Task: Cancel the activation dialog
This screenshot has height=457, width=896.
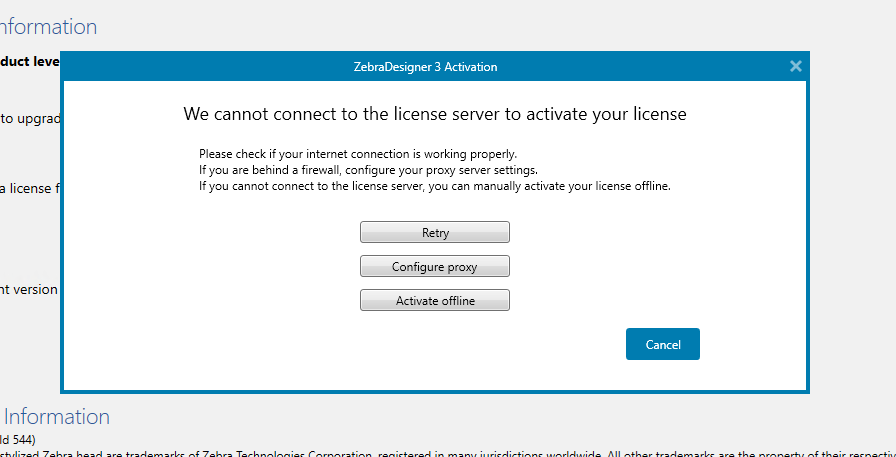Action: [662, 344]
